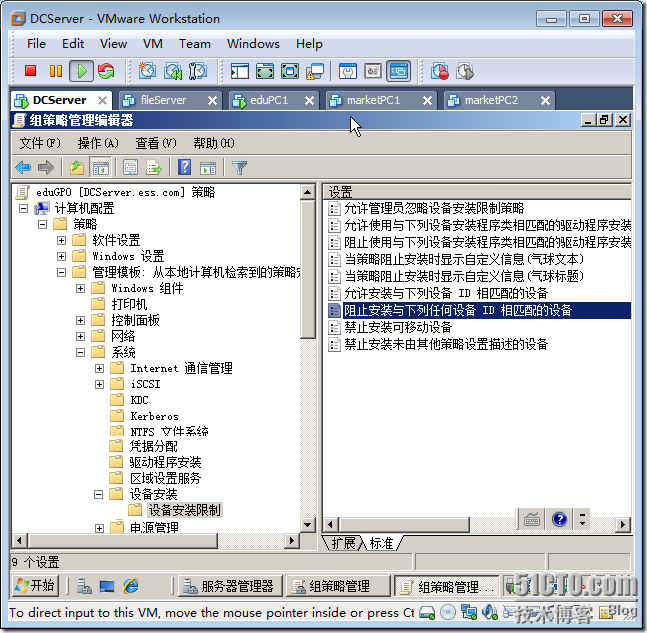Show or hide VMware sidebar icon
Screen dimensions: 647x633
[239, 71]
